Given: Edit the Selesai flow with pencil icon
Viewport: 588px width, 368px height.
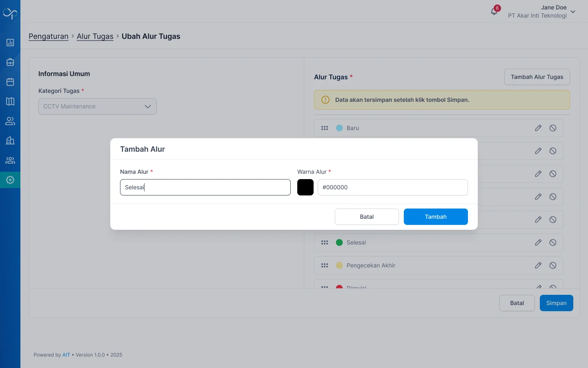Looking at the screenshot, I should pos(538,242).
